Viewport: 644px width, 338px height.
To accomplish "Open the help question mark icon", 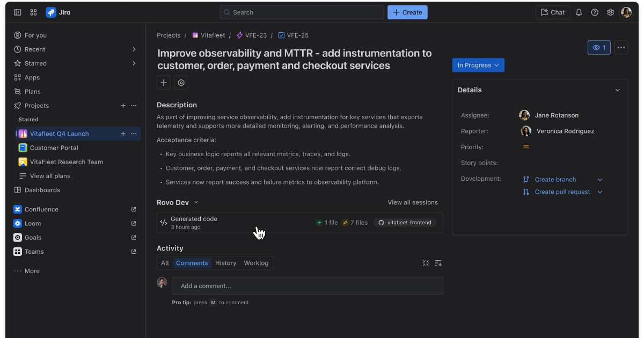I will (x=595, y=12).
